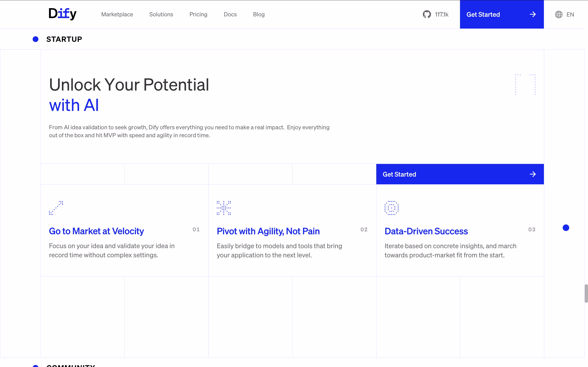Click the blue floating dot indicator
The height and width of the screenshot is (367, 588).
pyautogui.click(x=566, y=228)
